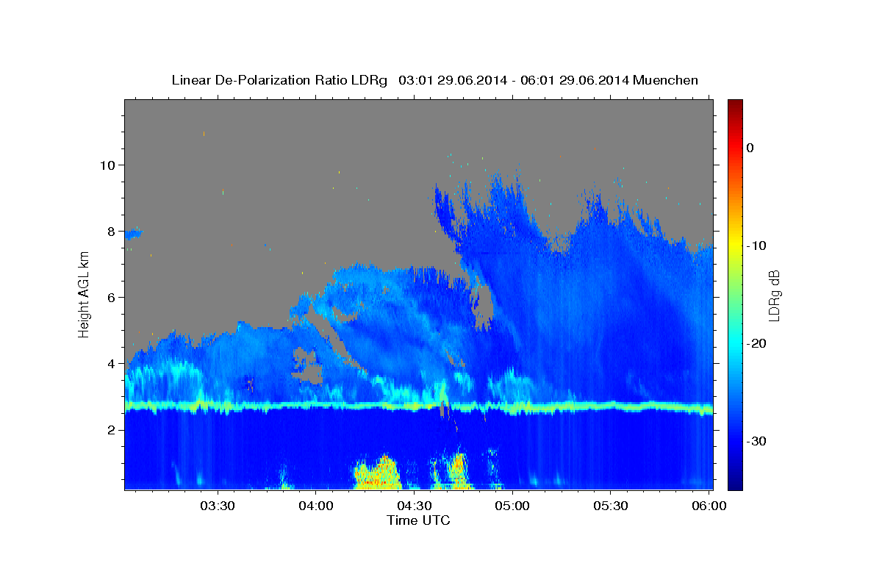Click the height tick label '2'

(x=112, y=429)
